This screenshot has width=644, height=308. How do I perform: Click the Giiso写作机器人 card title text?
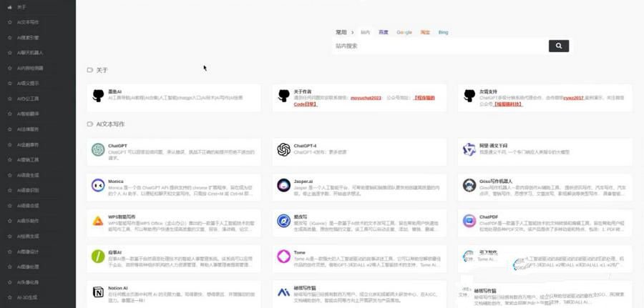point(496,182)
